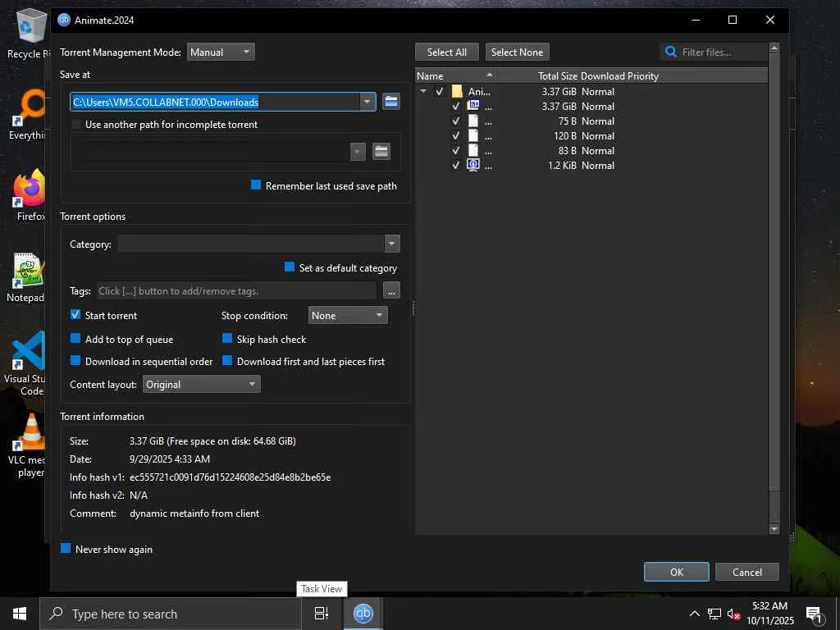This screenshot has width=840, height=630.
Task: Click the Cancel button
Action: tap(746, 572)
